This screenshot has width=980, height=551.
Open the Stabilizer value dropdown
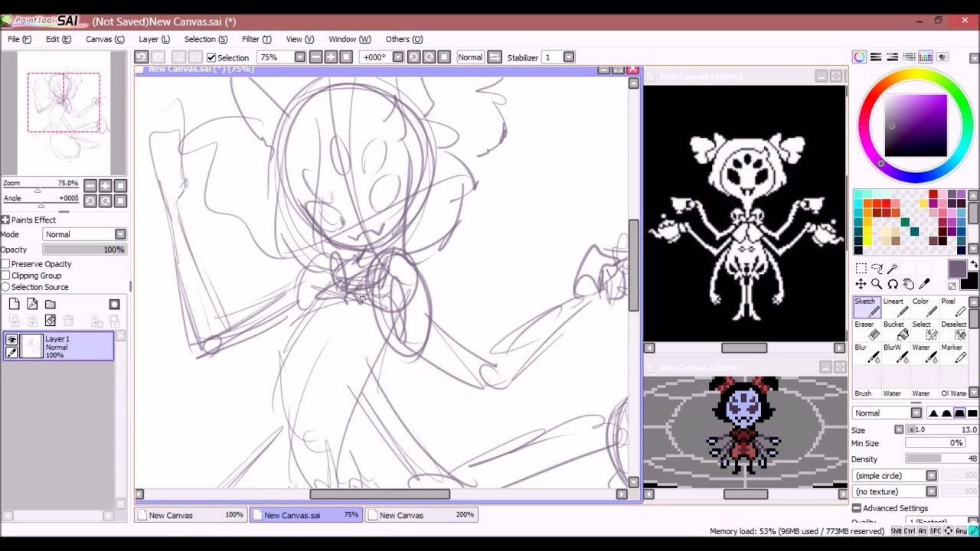click(569, 57)
